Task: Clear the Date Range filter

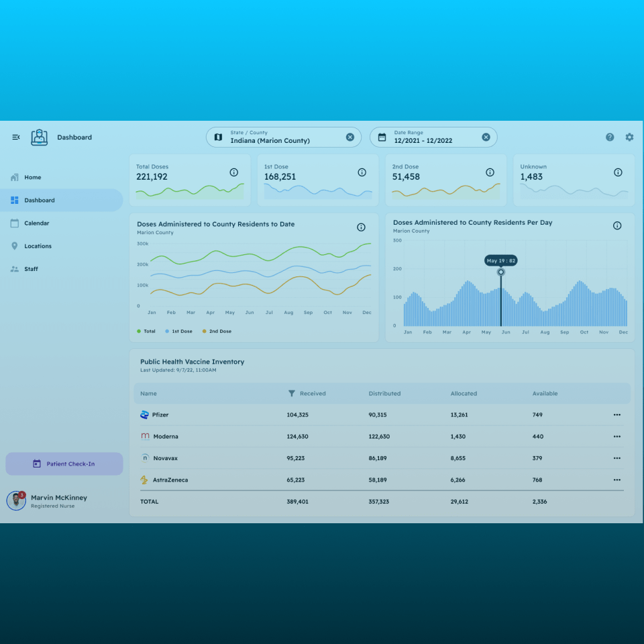Action: pos(486,138)
